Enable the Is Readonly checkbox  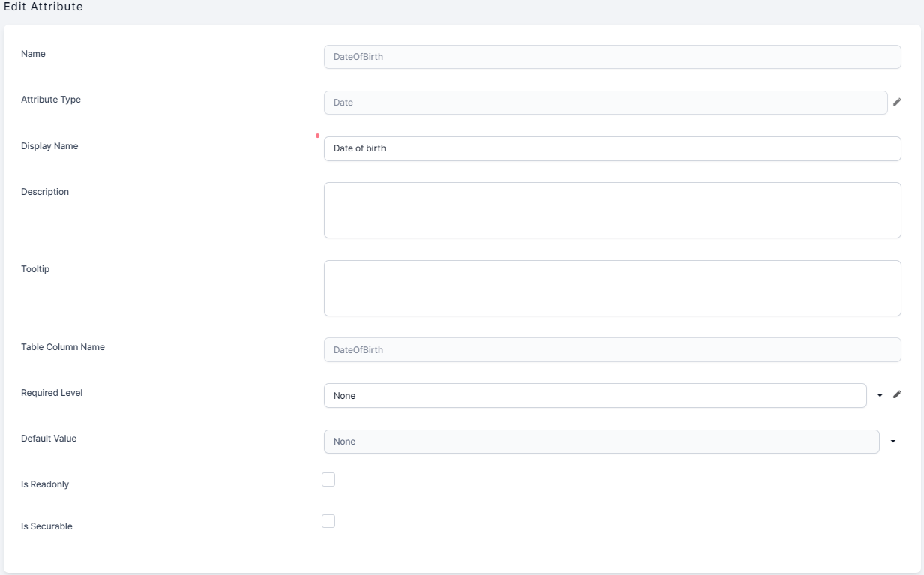coord(328,480)
